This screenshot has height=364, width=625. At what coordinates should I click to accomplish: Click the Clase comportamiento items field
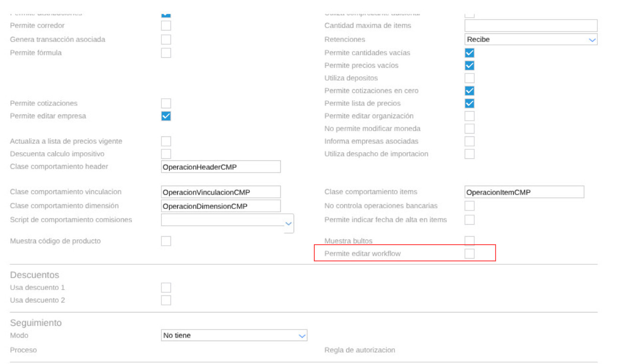[524, 192]
